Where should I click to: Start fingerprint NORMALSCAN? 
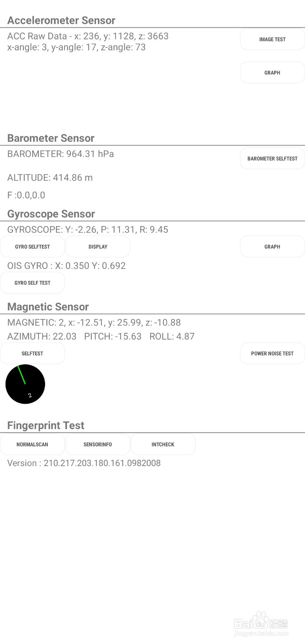point(32,444)
